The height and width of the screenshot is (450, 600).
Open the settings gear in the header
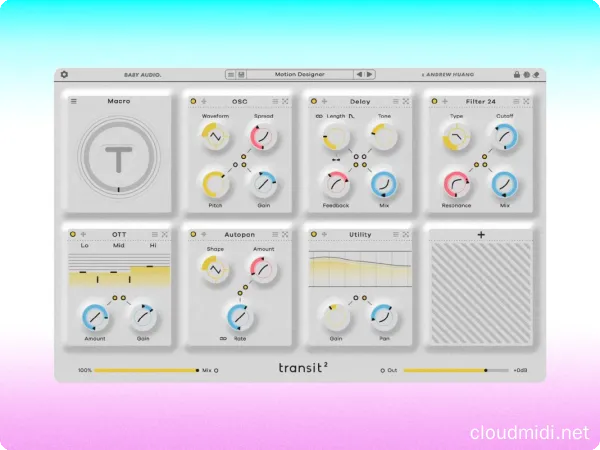click(x=64, y=74)
